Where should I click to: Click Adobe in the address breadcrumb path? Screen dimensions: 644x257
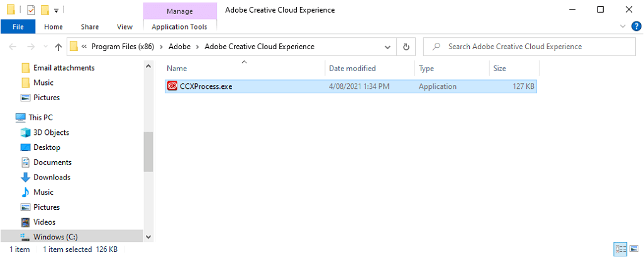click(x=179, y=47)
